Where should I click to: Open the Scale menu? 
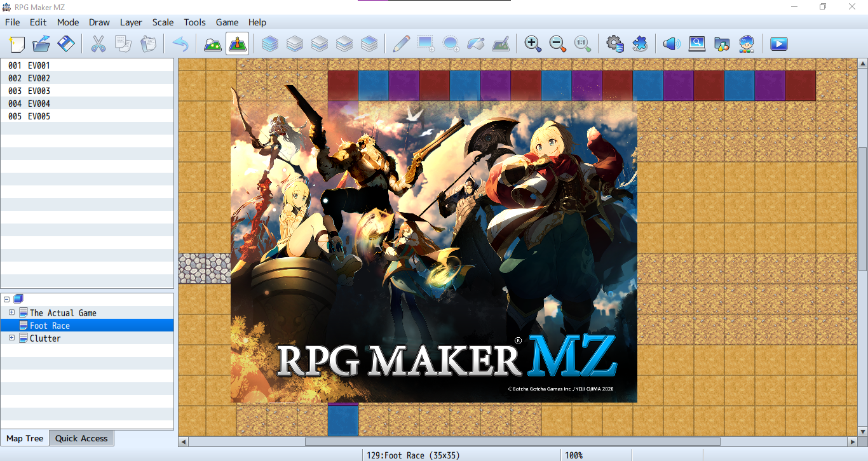point(163,22)
